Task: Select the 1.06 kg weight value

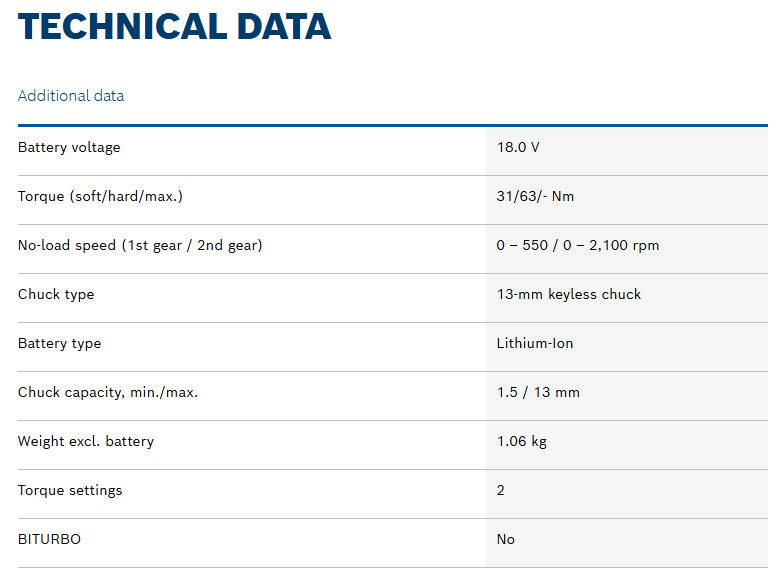Action: [522, 442]
